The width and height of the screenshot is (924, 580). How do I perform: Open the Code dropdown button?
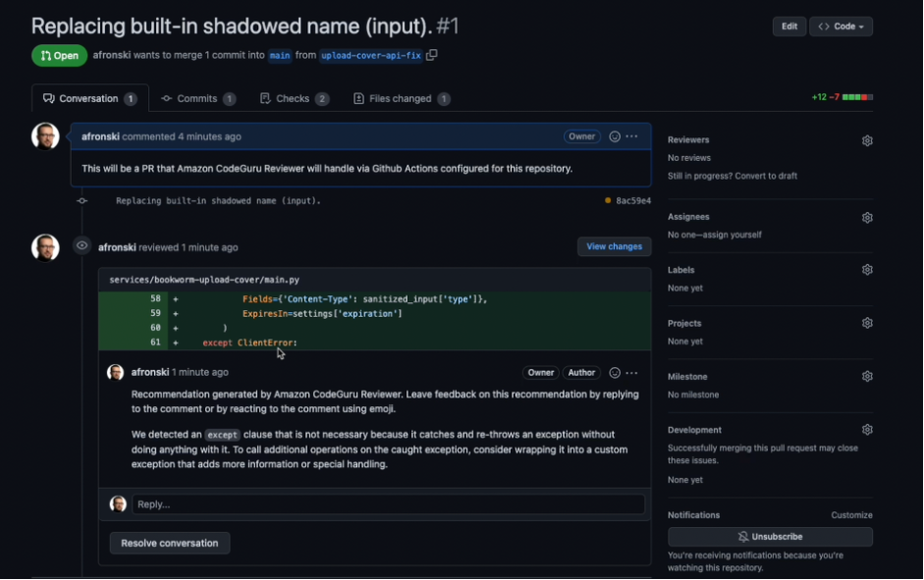tap(841, 26)
